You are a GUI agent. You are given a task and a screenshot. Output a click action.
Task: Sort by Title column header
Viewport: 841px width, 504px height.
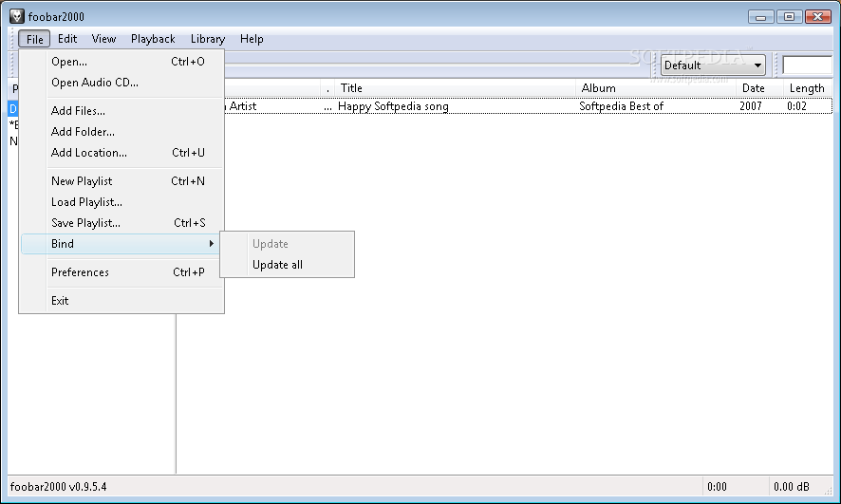click(455, 88)
